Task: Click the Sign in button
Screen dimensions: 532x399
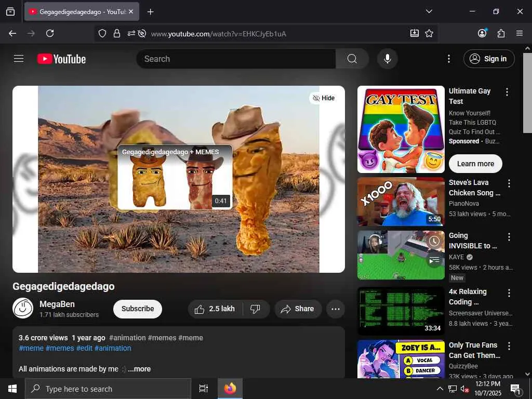Action: 488,59
